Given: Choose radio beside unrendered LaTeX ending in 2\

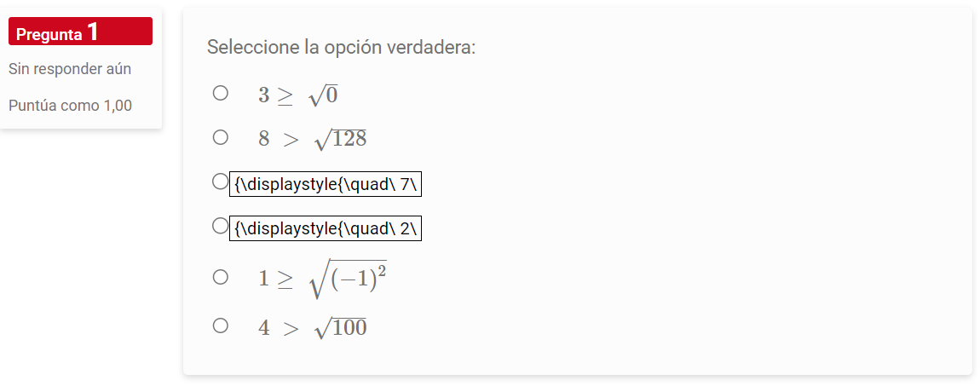Looking at the screenshot, I should point(221,226).
